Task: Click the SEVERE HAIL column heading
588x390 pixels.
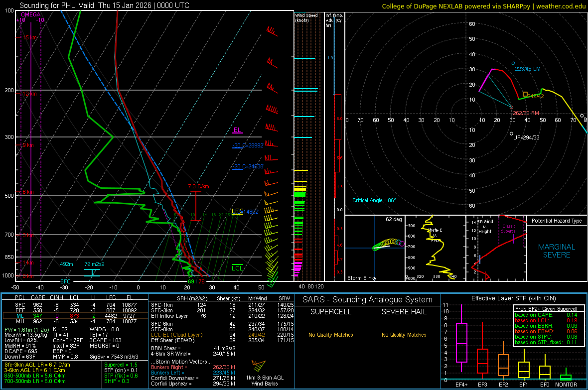Action: (x=404, y=312)
